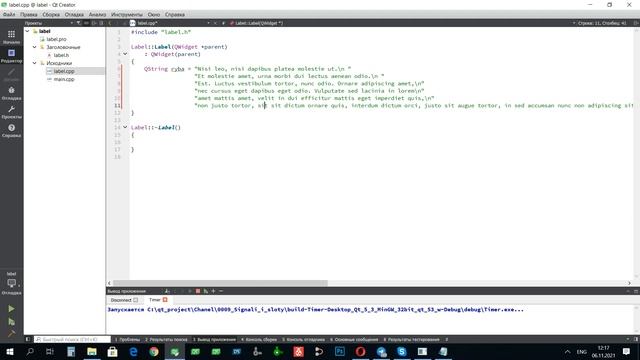Image resolution: width=640 pixels, height=360 pixels.
Task: Open the Help mode question icon
Action: (11, 128)
